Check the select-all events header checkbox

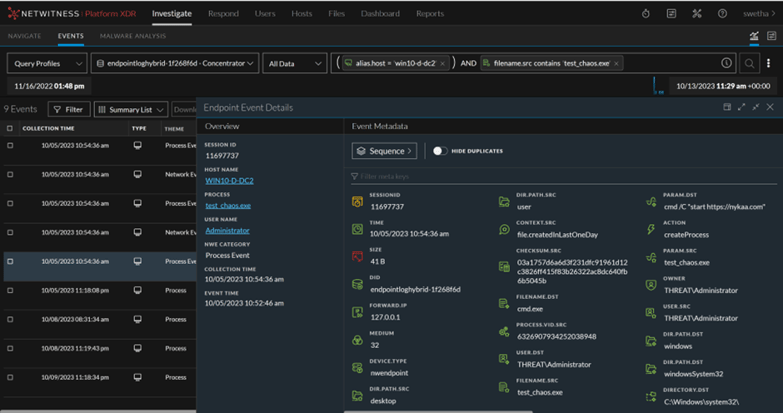click(x=10, y=128)
